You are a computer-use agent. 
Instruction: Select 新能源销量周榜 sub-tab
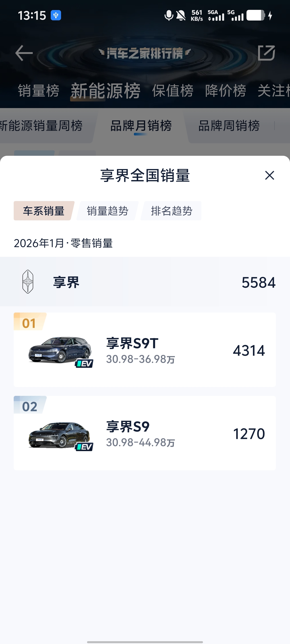pos(41,126)
